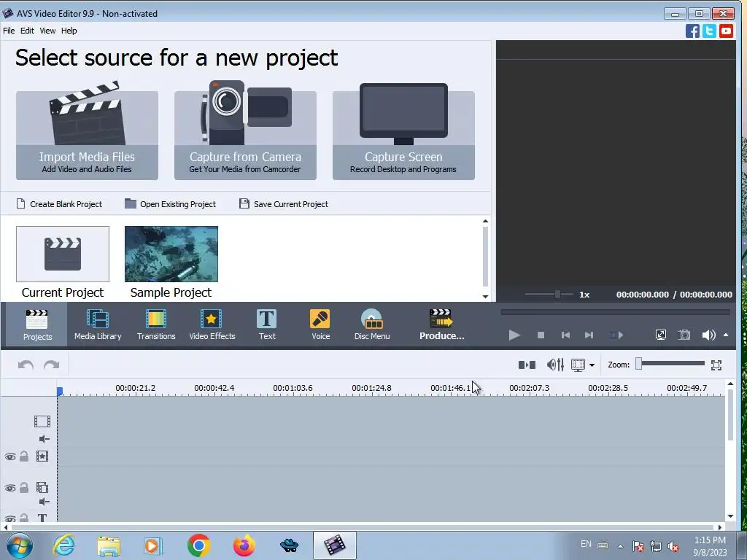Click the next scene button
The height and width of the screenshot is (560, 747).
click(616, 335)
